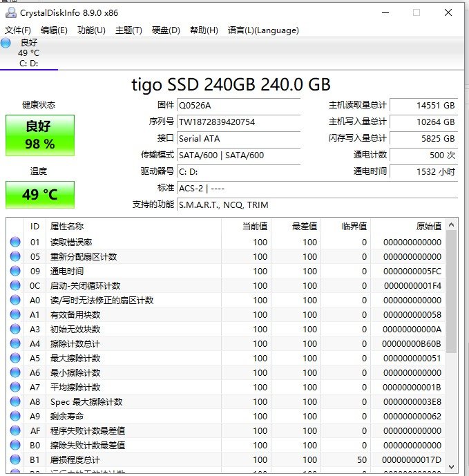Select raw value 000000000062 in 剩余寿命 row

(412, 416)
